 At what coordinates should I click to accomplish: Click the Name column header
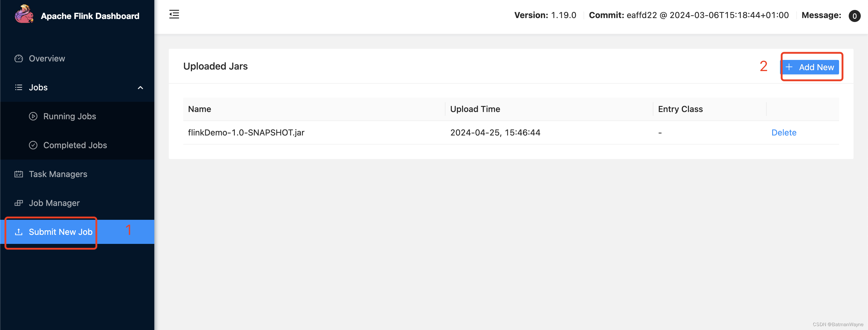200,109
